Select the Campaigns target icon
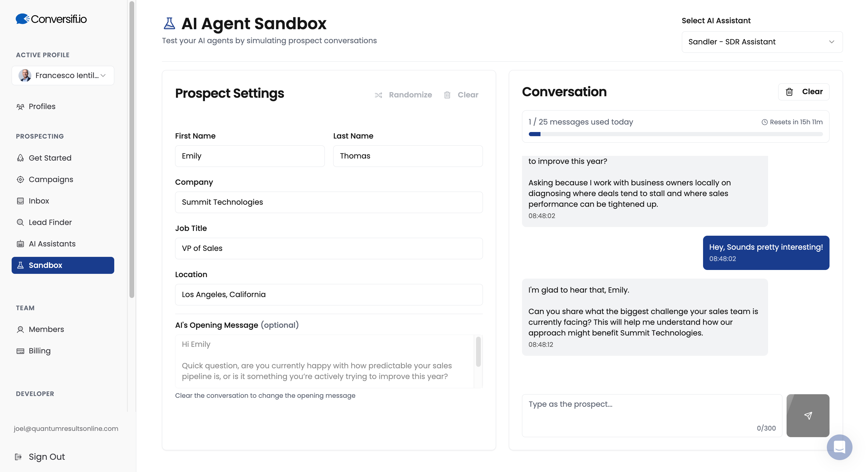 [20, 179]
